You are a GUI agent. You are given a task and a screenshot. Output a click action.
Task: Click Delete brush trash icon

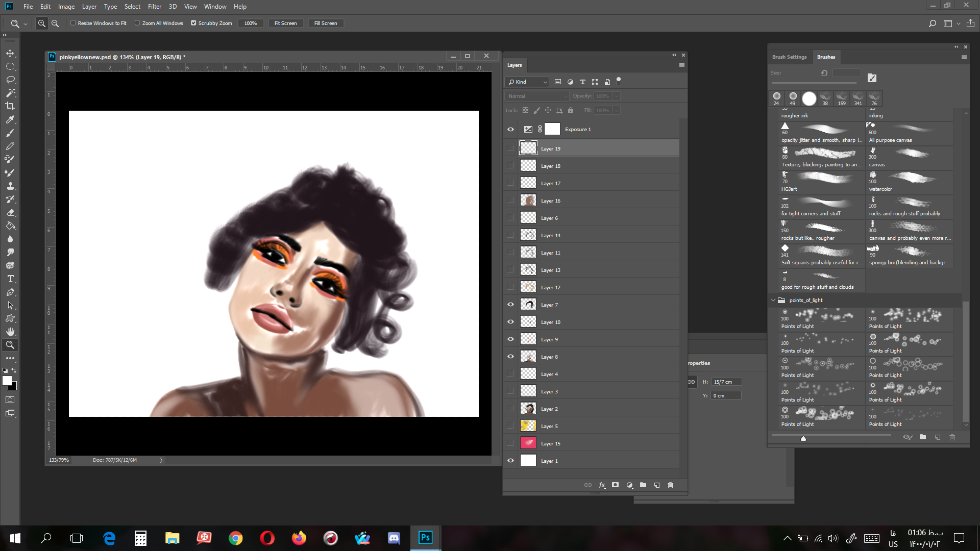point(952,437)
